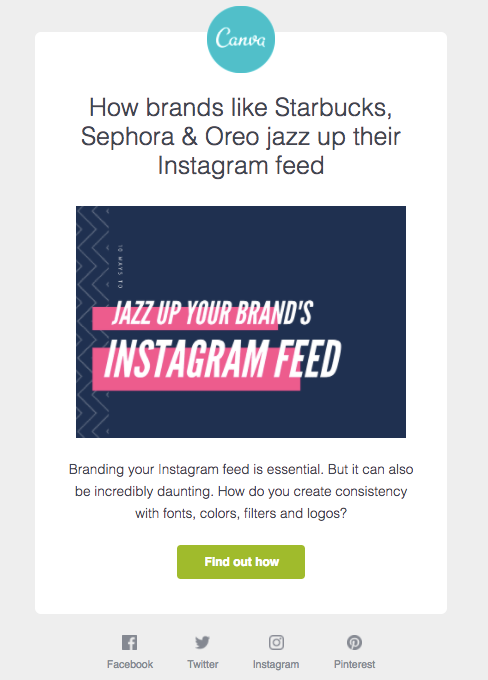Click the navy Instagram feed banner image
Image resolution: width=488 pixels, height=680 pixels.
241,322
